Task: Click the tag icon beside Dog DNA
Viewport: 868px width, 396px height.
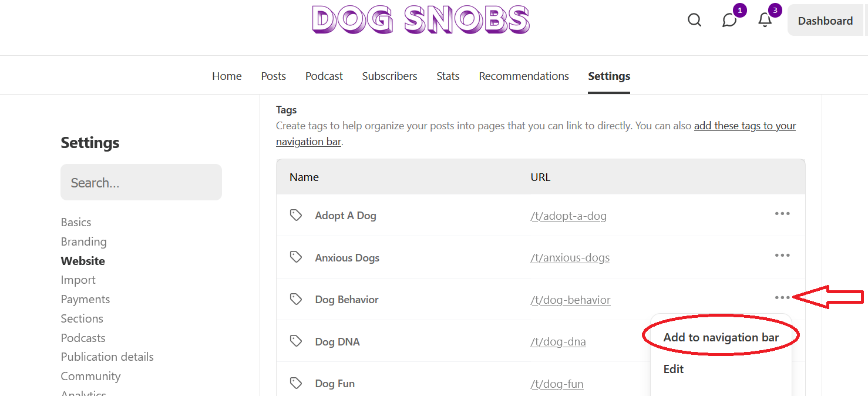Action: pyautogui.click(x=296, y=341)
